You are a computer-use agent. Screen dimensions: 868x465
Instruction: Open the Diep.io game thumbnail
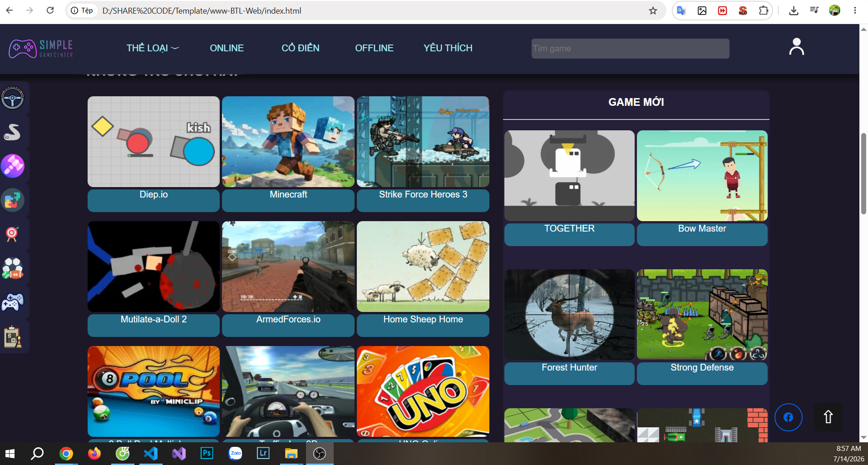pyautogui.click(x=153, y=142)
